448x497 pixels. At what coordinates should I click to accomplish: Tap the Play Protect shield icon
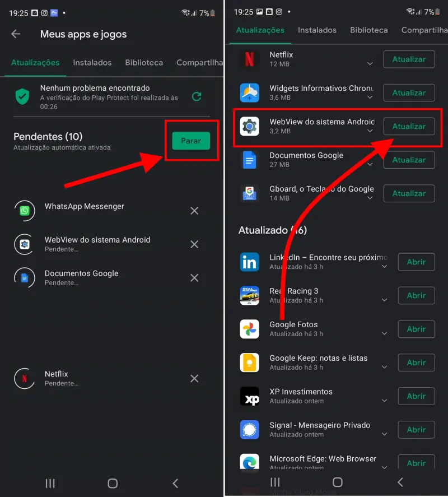(22, 96)
